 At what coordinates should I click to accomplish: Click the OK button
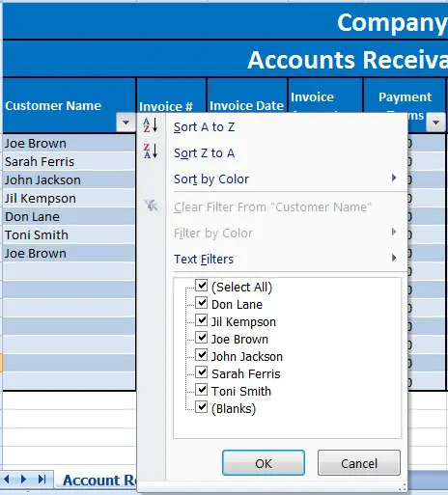(x=264, y=463)
